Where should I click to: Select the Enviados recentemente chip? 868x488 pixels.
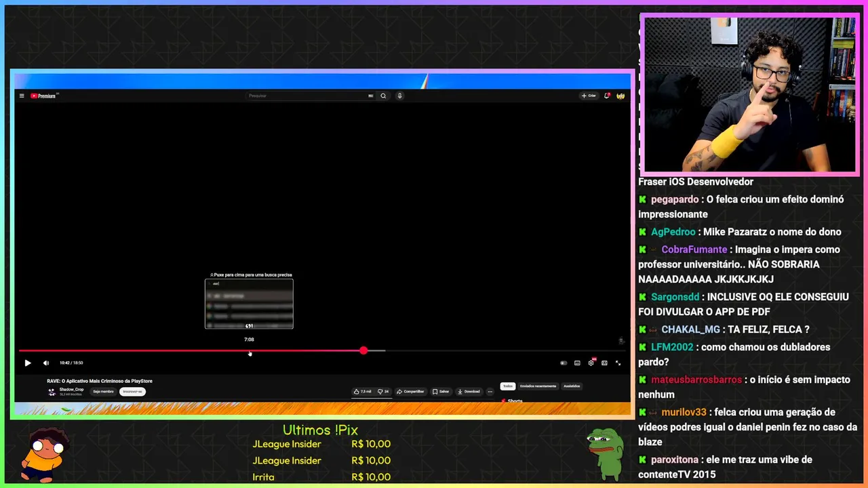(x=538, y=386)
